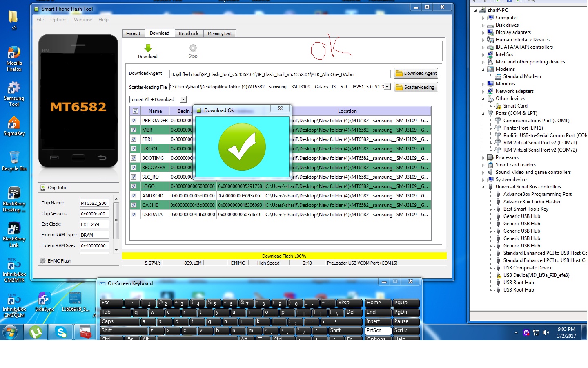Open InfinityBox CM2QLM shortcut
The image size is (588, 368).
[x=14, y=305]
